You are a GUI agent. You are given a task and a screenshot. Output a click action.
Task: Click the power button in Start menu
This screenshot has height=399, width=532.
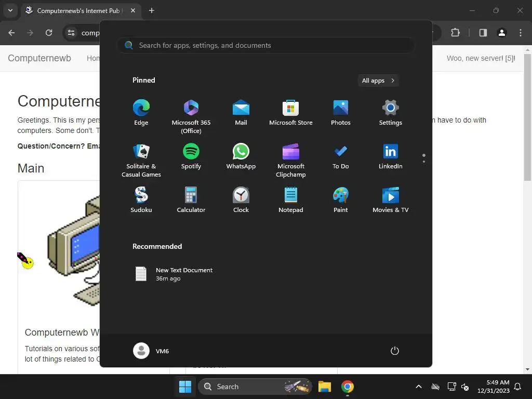pos(395,351)
